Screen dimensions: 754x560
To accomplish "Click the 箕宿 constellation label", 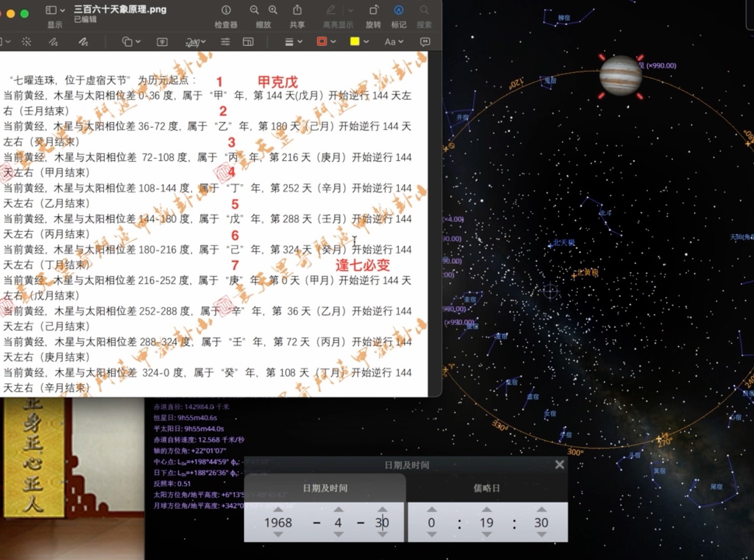I will [659, 471].
